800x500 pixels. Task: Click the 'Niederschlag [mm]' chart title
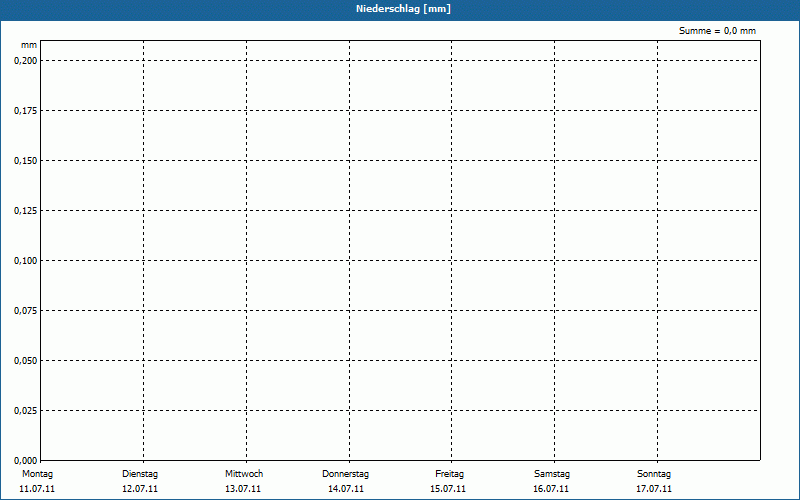403,9
